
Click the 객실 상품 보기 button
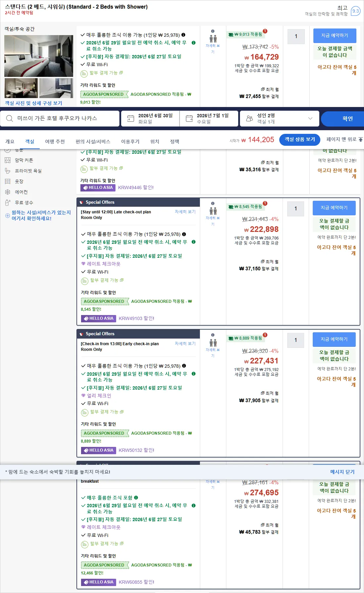click(x=300, y=139)
